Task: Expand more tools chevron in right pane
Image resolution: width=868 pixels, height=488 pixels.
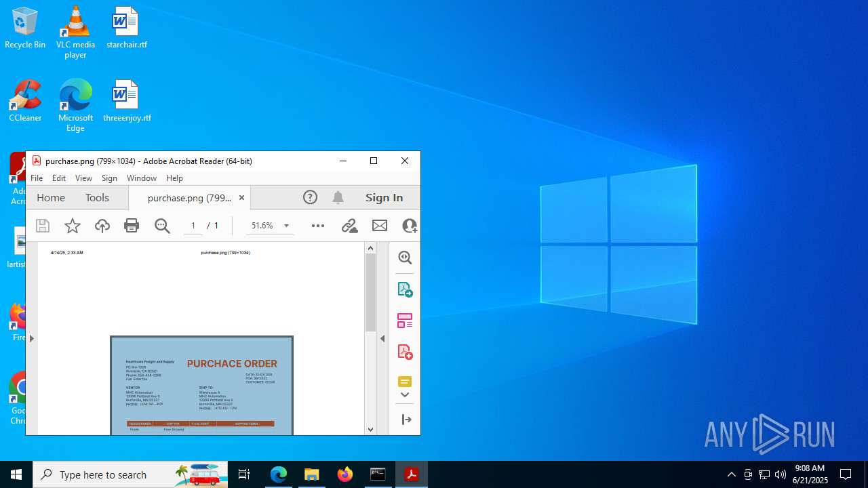Action: pos(405,395)
